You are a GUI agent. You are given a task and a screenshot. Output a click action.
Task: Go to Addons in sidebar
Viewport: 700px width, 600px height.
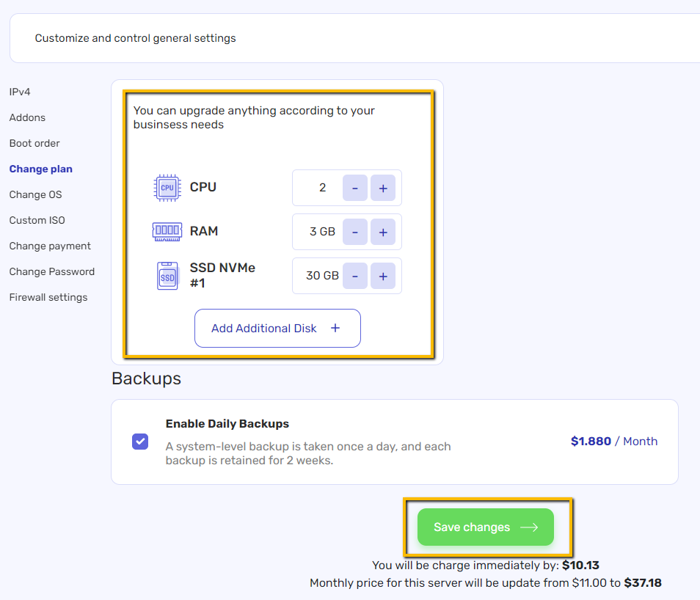coord(27,117)
